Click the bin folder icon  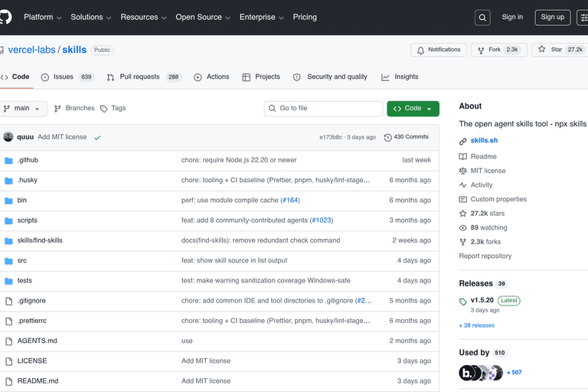pos(8,201)
